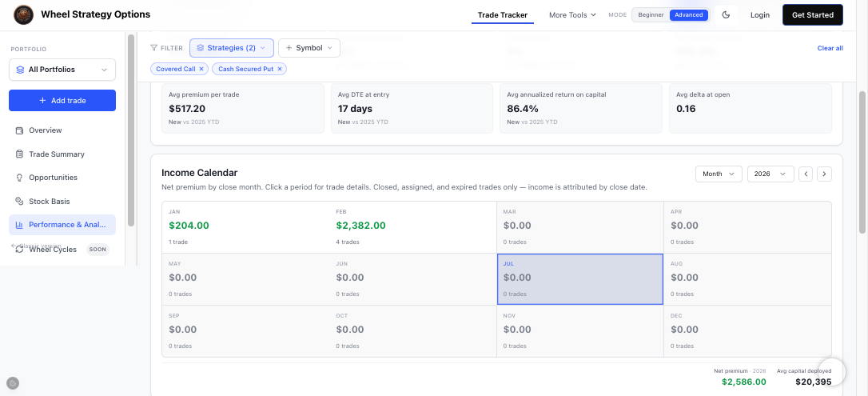Click the Overview wallet icon
Viewport: 868px width, 396px height.
point(19,130)
